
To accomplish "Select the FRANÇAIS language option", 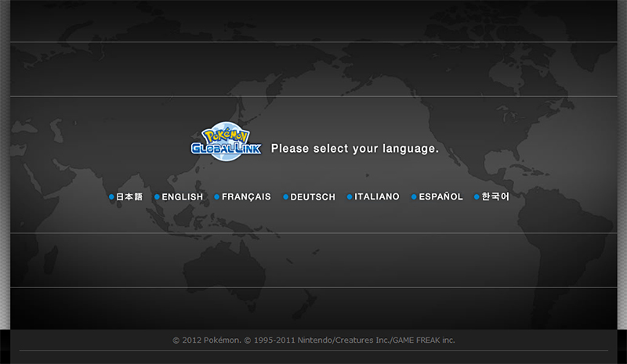I will point(243,196).
